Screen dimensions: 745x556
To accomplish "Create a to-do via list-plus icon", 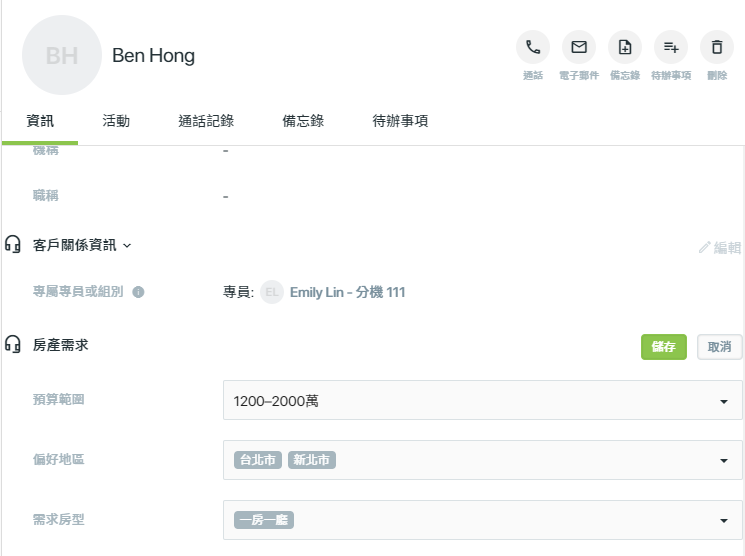I will click(671, 47).
